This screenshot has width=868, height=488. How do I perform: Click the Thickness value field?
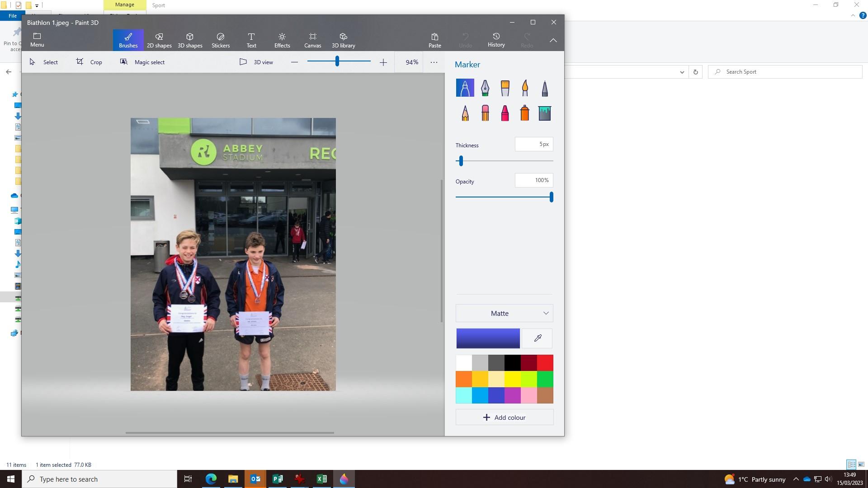(x=533, y=145)
